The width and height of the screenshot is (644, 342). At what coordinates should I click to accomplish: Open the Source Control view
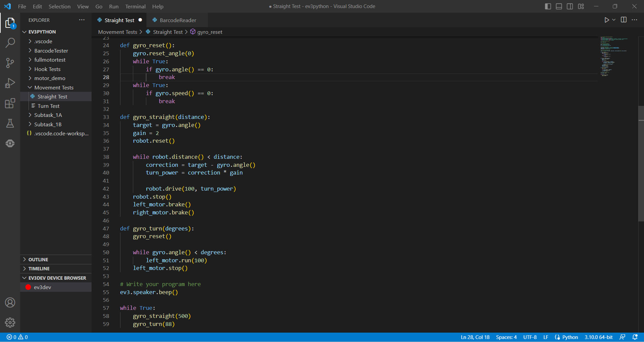[x=10, y=63]
